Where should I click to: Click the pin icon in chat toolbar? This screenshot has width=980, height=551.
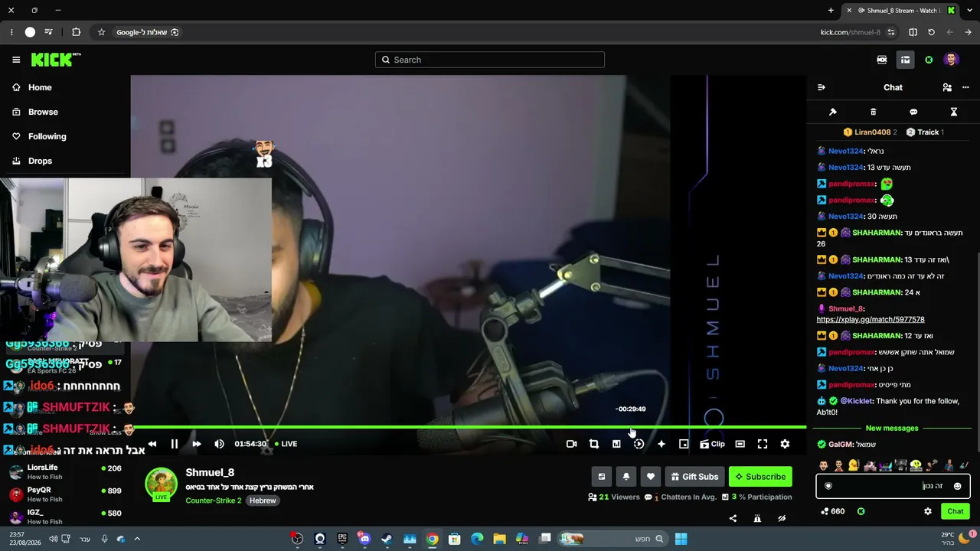point(833,112)
